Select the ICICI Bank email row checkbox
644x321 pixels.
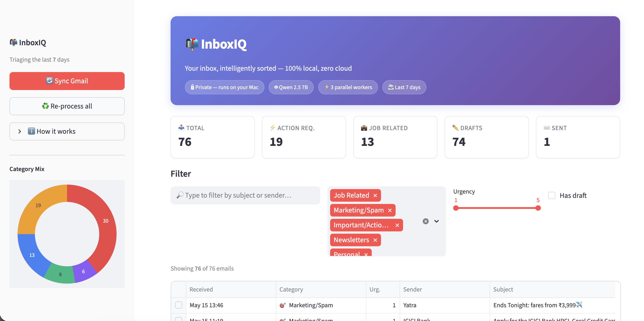pos(178,319)
